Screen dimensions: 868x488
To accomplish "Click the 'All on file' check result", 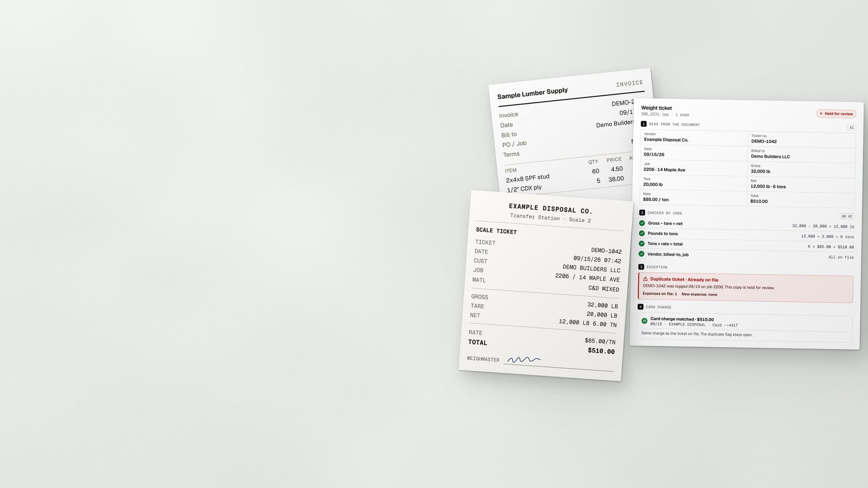I will 841,257.
